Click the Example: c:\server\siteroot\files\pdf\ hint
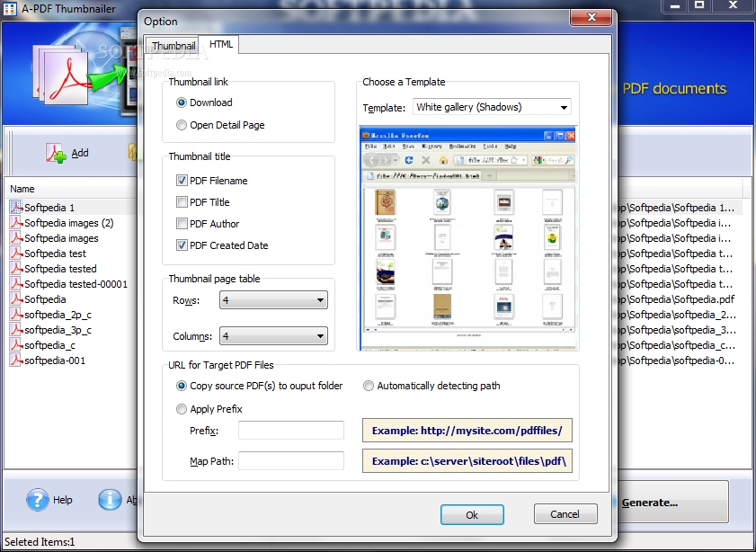 [x=467, y=461]
